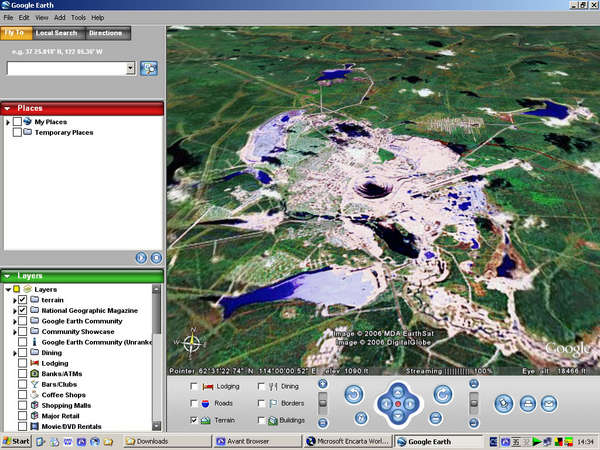Tick the Buildings checkbox in the bottom panel
The height and width of the screenshot is (450, 600).
pos(261,420)
